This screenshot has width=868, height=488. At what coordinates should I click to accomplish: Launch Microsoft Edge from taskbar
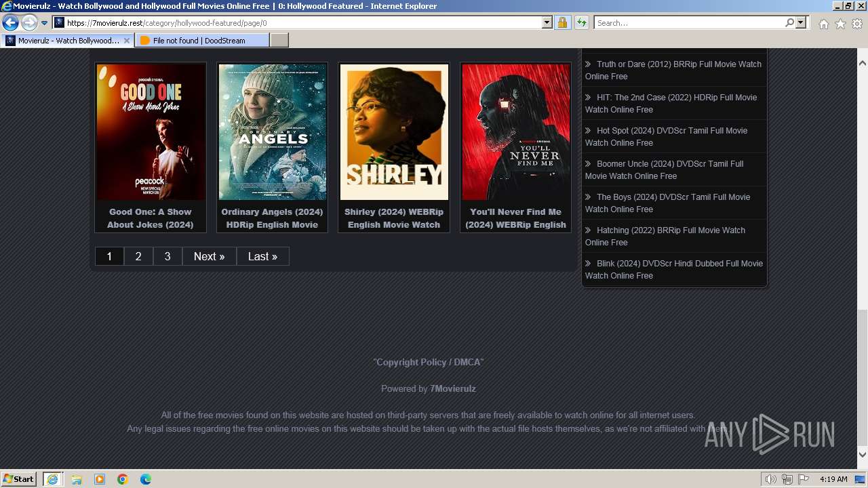coord(146,479)
